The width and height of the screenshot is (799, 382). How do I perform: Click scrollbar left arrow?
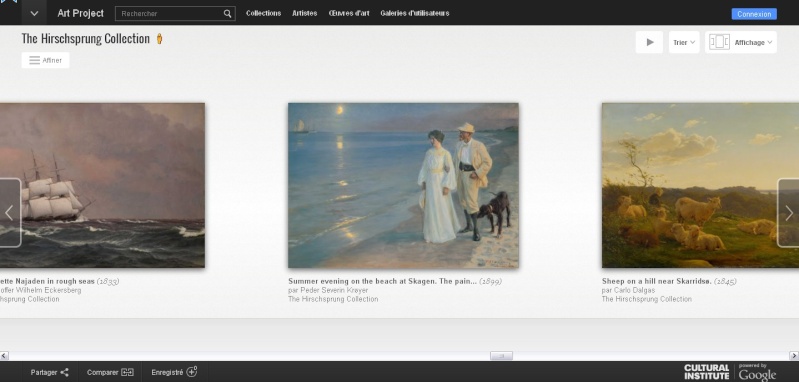click(4, 356)
